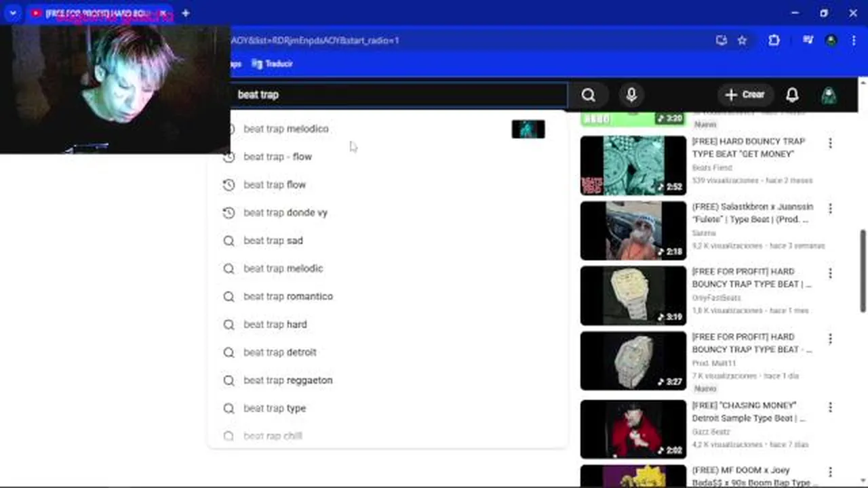Select suggestion beat trap sad
868x488 pixels.
(x=388, y=241)
